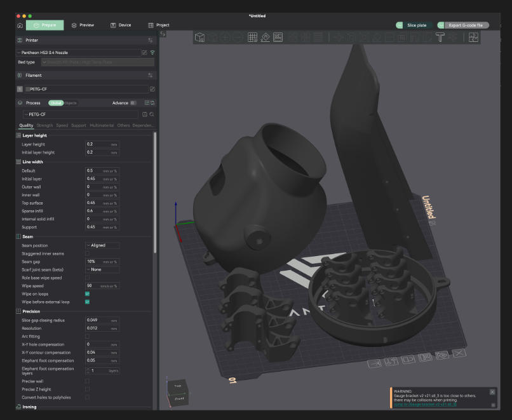
Task: Click the save process preset icon
Action: click(x=145, y=114)
